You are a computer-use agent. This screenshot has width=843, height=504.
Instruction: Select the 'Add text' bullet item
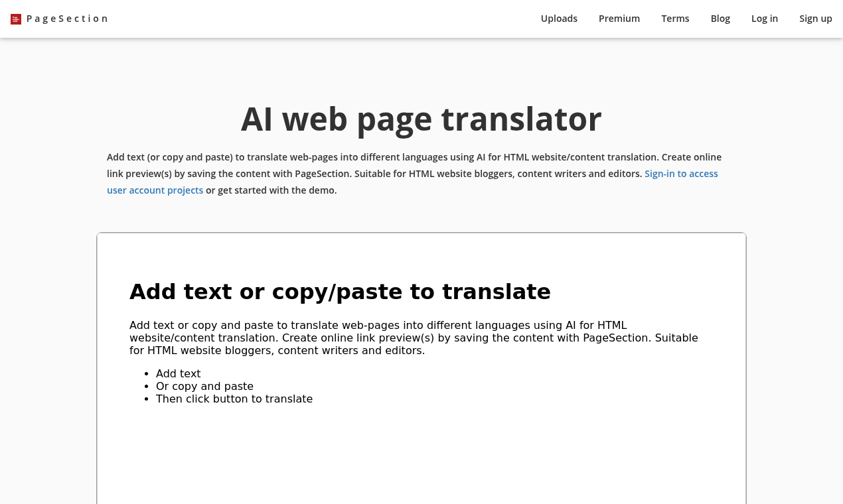178,374
